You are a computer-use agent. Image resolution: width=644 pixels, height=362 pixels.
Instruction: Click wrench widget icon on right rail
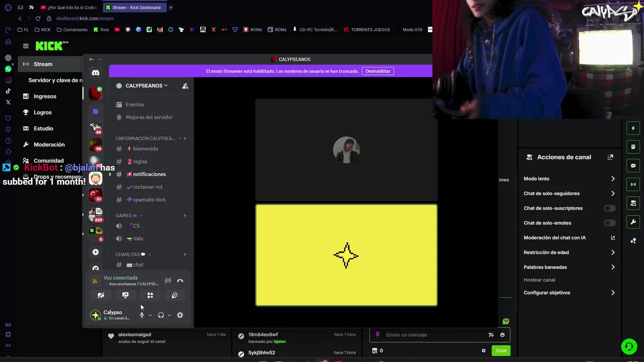633,222
